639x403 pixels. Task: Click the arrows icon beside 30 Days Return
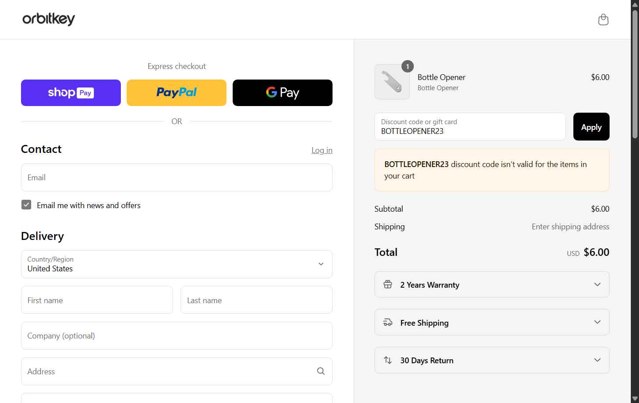coord(388,360)
